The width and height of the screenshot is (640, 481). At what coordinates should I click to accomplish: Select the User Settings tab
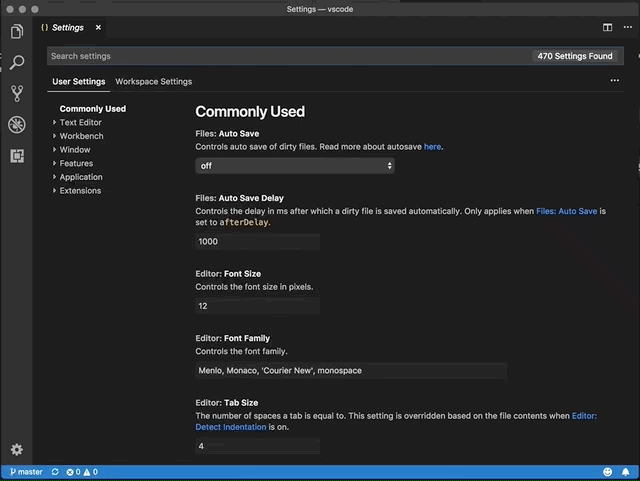[x=78, y=81]
